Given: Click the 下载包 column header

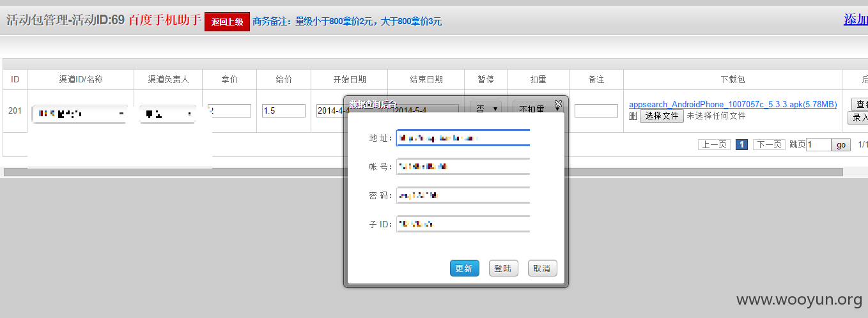Looking at the screenshot, I should [732, 80].
